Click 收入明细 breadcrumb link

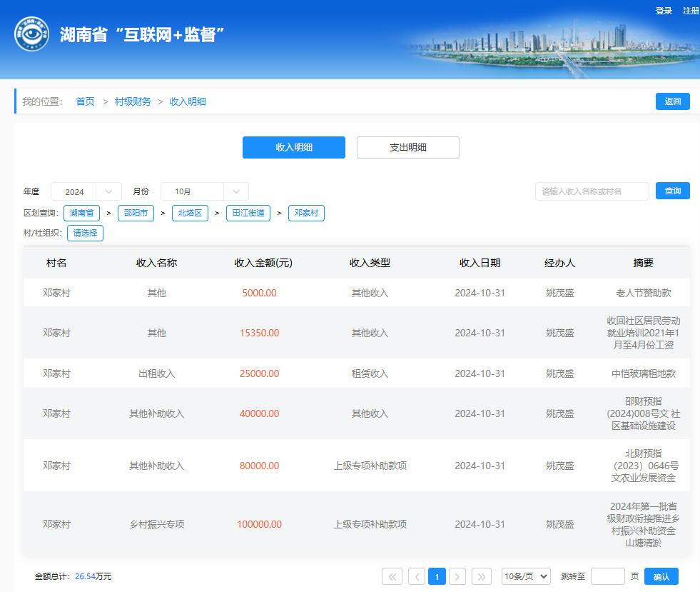click(188, 101)
